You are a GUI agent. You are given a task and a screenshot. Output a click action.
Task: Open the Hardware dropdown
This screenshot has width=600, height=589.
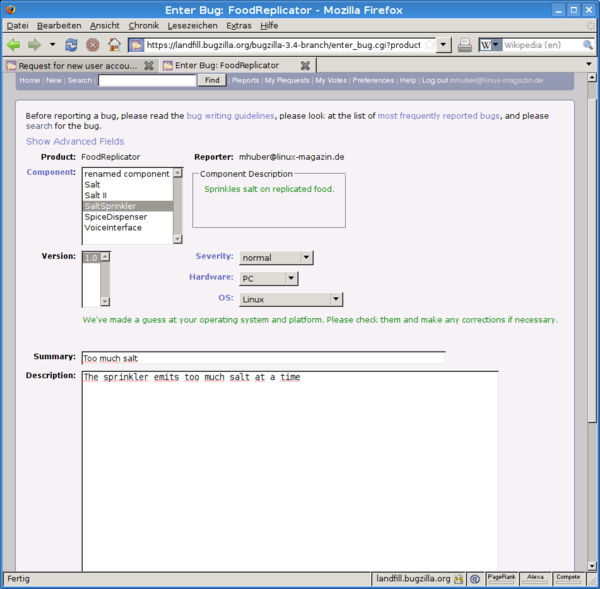(x=269, y=278)
